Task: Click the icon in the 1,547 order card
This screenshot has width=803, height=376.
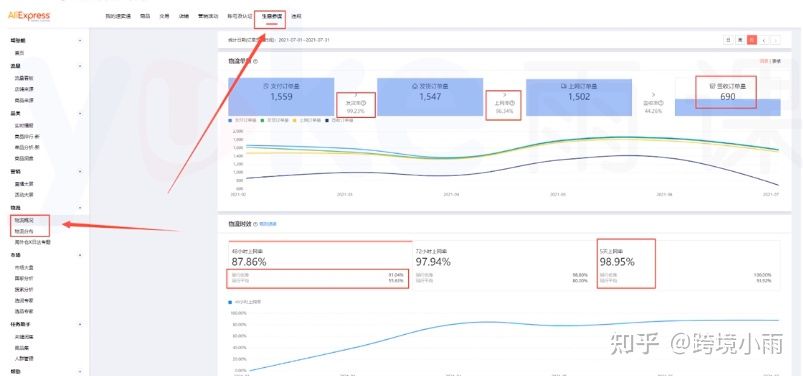Action: 414,86
